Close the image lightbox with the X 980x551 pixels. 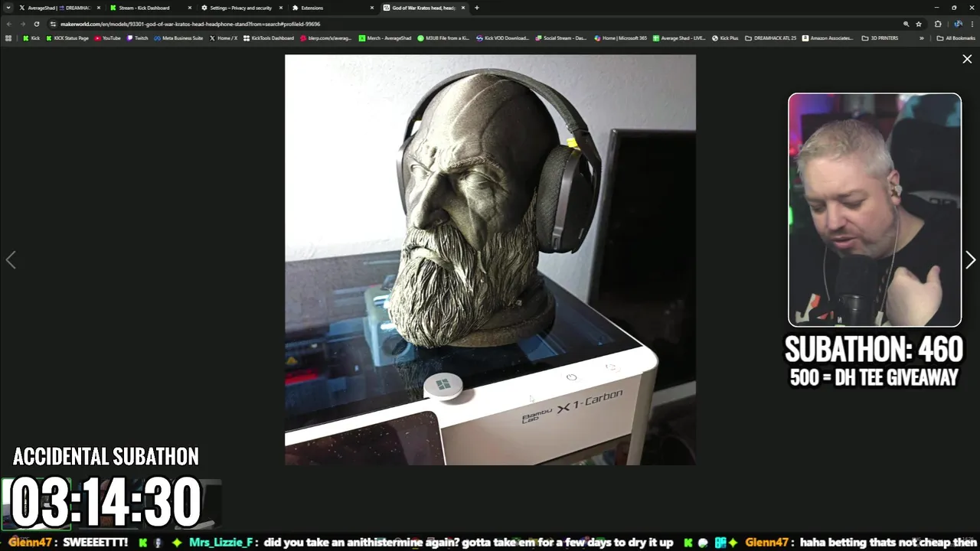[x=967, y=59]
